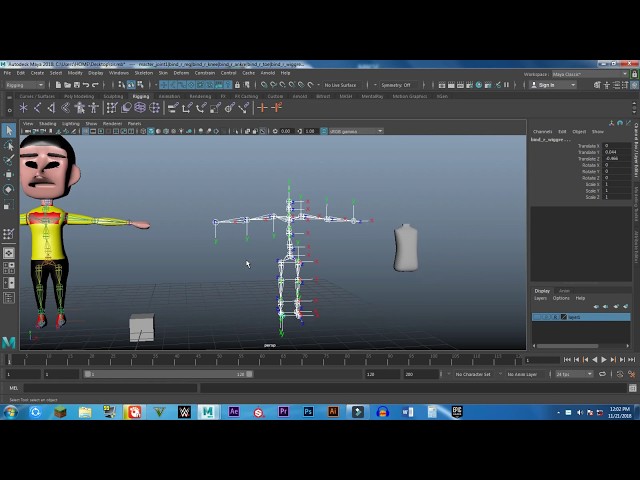
Task: Click the Create Lattice shelf icon
Action: pyautogui.click(x=140, y=108)
